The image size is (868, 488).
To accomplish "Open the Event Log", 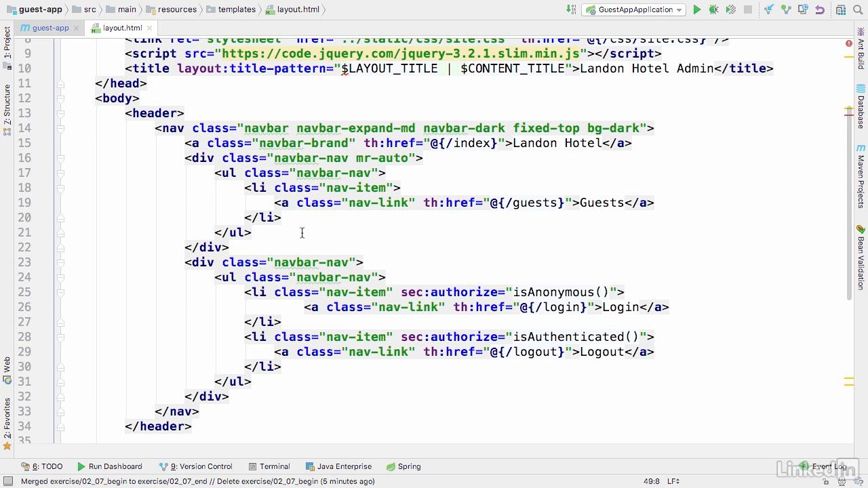I will (823, 466).
